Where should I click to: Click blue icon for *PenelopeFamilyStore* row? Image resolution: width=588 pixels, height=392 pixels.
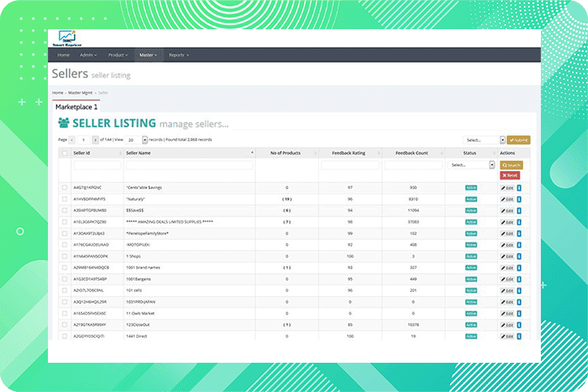[519, 234]
